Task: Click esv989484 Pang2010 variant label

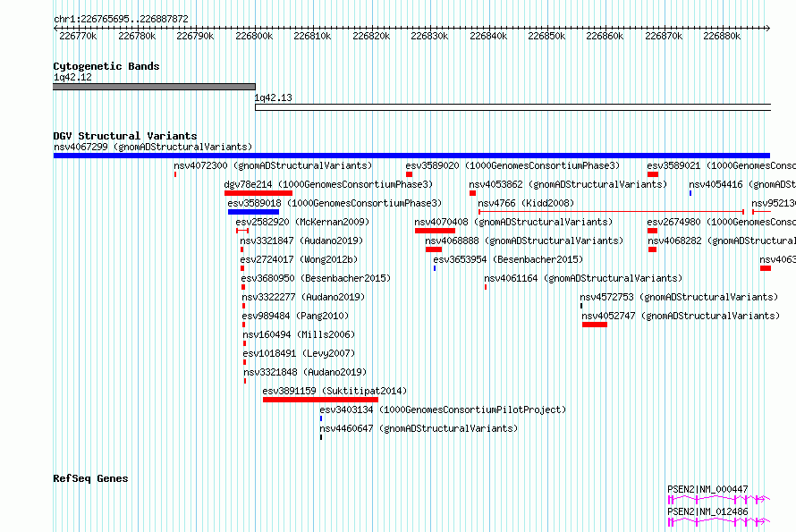Action: (x=295, y=316)
